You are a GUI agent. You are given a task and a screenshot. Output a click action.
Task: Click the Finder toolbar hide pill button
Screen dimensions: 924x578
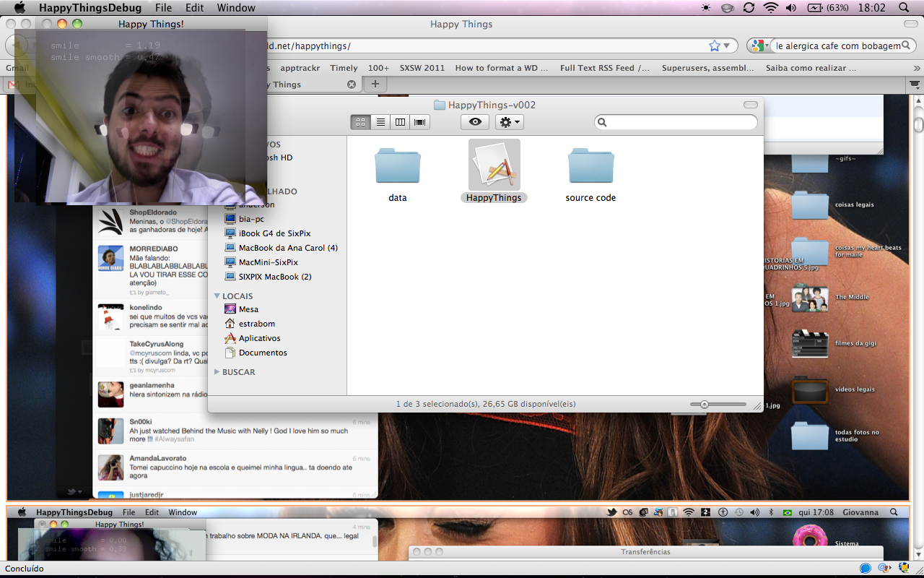751,105
